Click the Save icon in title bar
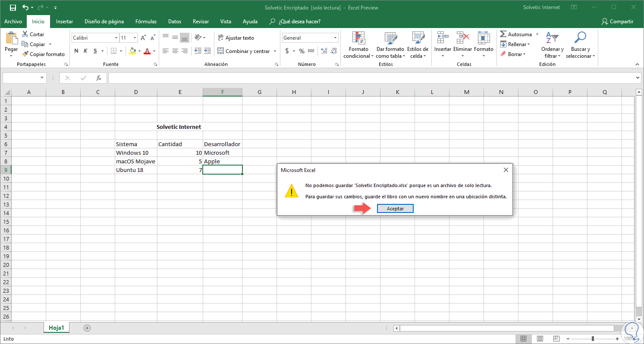 [x=13, y=7]
